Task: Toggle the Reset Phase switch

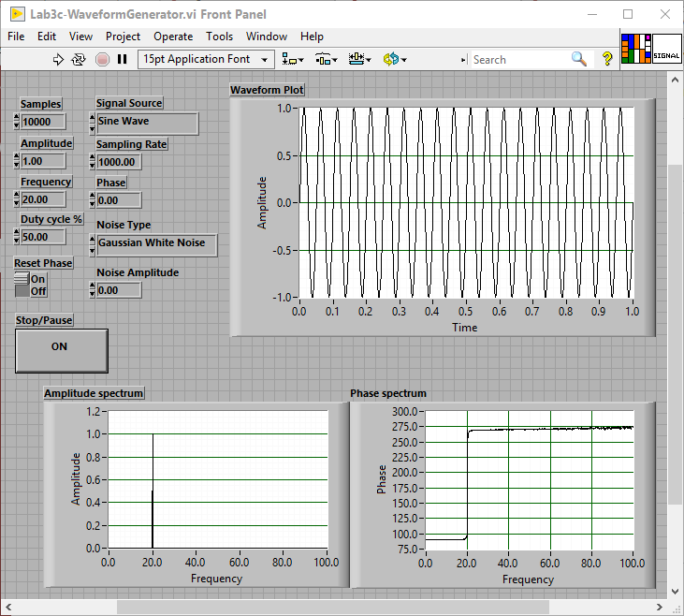Action: pyautogui.click(x=22, y=285)
